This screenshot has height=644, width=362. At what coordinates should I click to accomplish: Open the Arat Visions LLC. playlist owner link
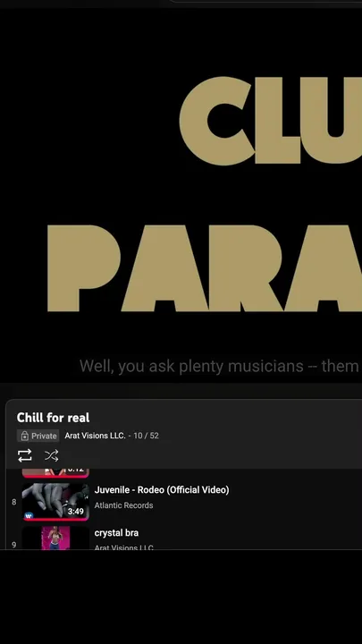coord(95,436)
